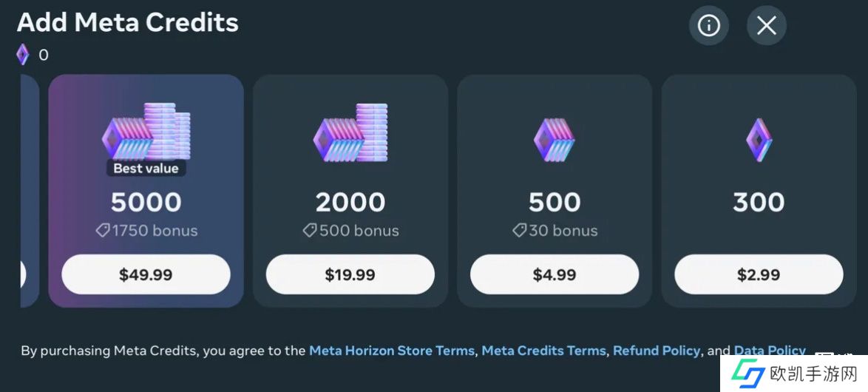Buy 2000 credits for $19.99
868x392 pixels.
click(350, 275)
